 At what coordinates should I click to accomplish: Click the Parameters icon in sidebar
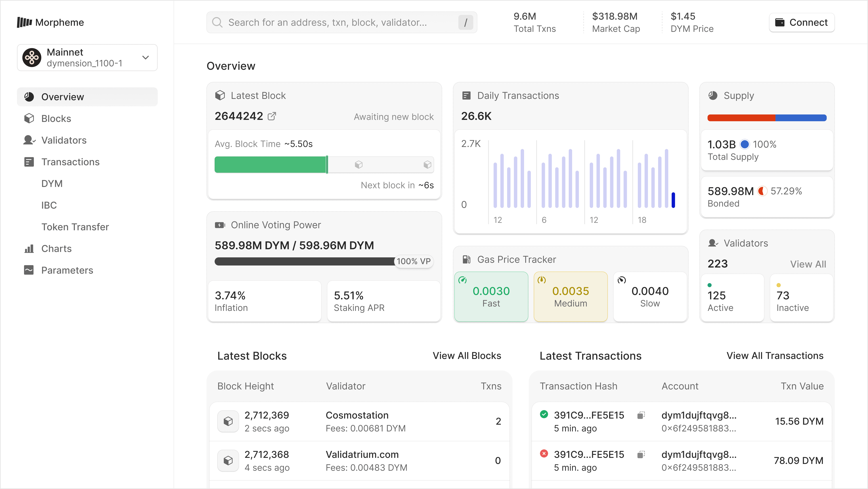[x=29, y=270]
